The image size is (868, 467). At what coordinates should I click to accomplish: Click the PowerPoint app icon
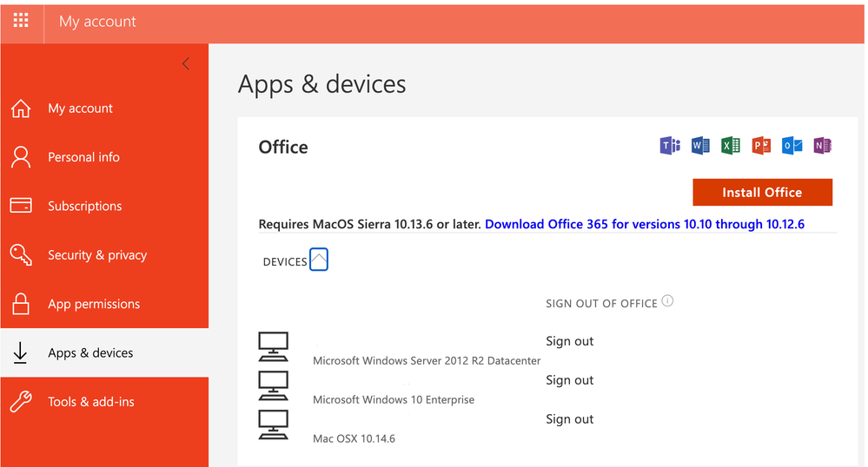761,146
